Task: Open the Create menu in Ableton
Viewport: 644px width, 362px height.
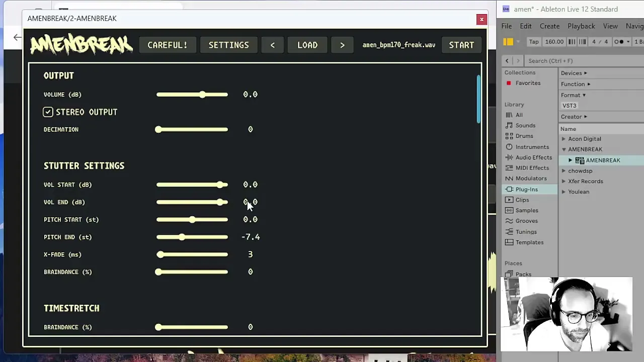Action: coord(549,26)
